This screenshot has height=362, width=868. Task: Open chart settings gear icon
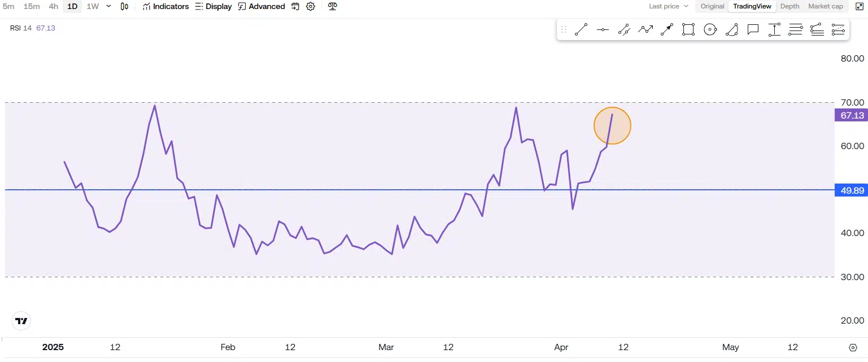311,7
